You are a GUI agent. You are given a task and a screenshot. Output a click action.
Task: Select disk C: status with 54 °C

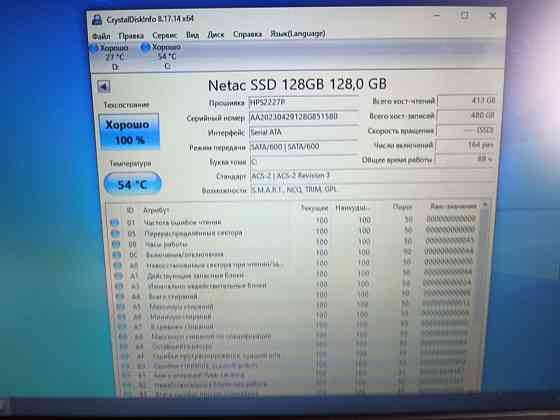[161, 56]
